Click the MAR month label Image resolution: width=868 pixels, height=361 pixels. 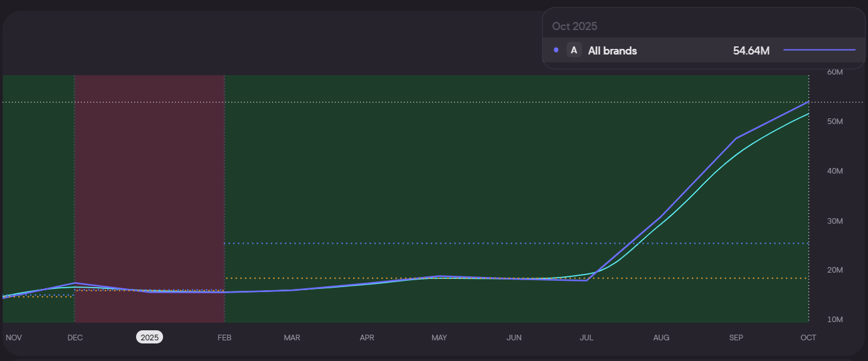click(x=292, y=337)
